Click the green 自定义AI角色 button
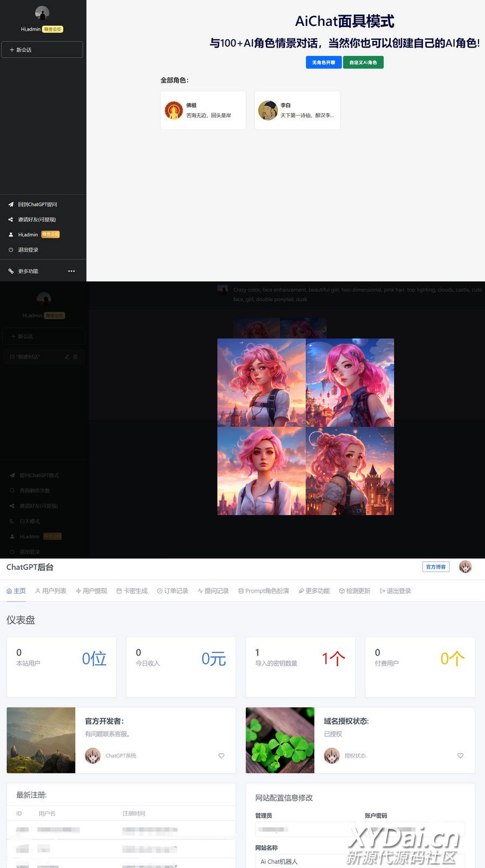Image resolution: width=485 pixels, height=868 pixels. click(x=363, y=63)
